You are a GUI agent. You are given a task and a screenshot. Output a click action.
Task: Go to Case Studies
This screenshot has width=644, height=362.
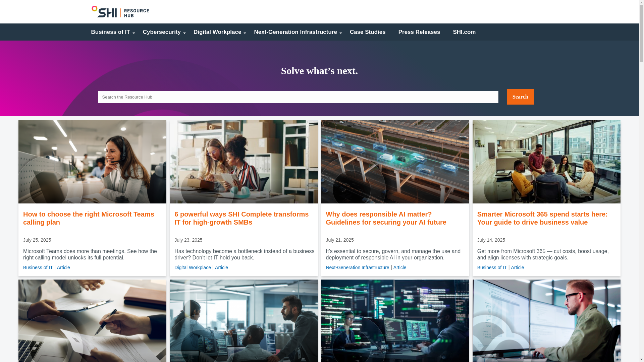(368, 32)
